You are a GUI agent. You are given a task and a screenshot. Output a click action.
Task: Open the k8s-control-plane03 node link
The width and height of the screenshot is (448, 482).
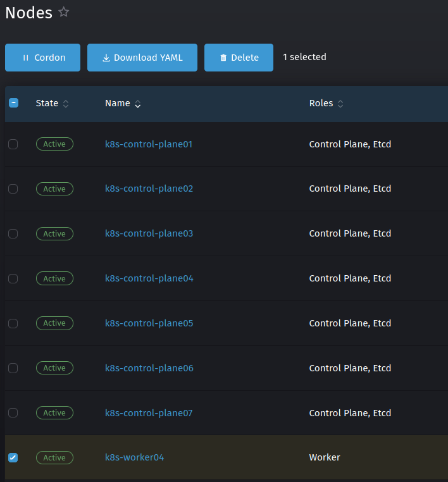tap(149, 233)
